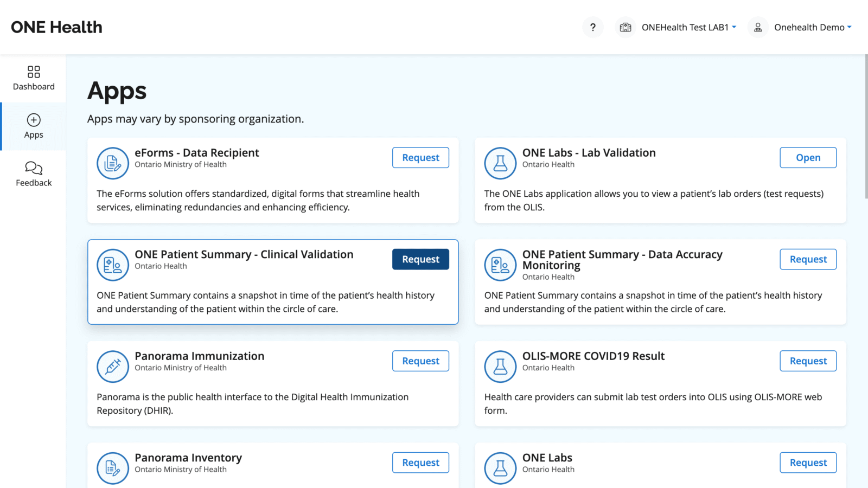868x488 pixels.
Task: Click the OLIS-MORE COVID19 Result flask icon
Action: pos(500,367)
